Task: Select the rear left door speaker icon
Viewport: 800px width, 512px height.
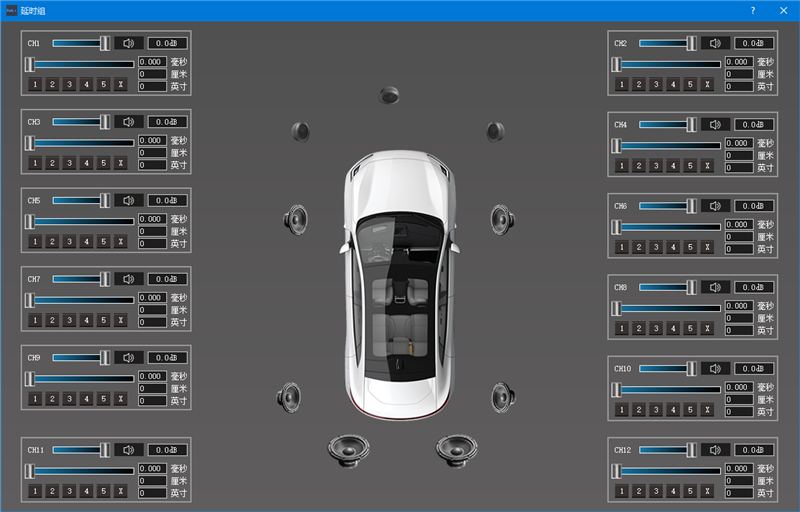Action: (289, 397)
